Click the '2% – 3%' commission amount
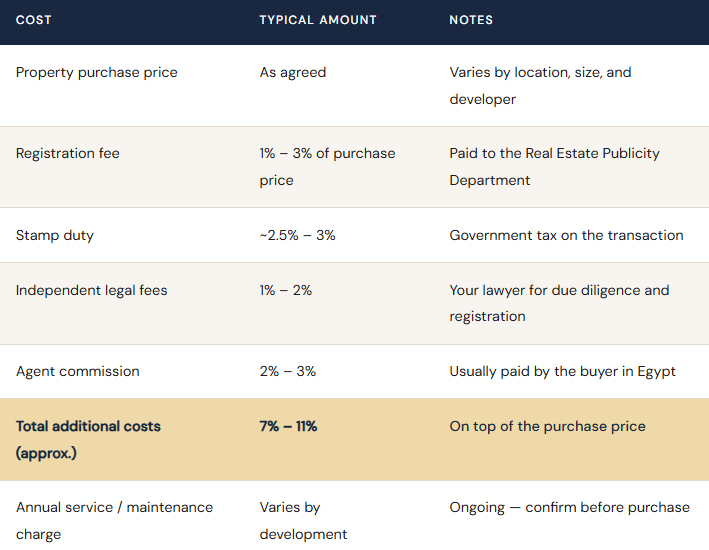 [288, 371]
